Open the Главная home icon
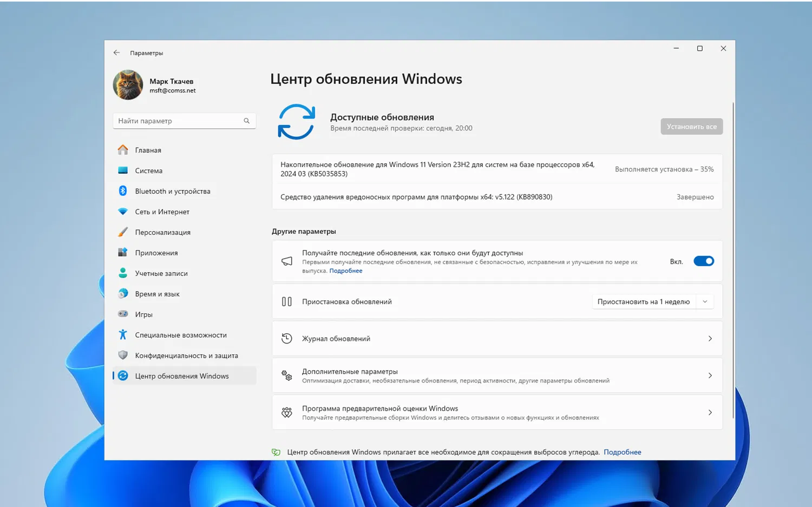This screenshot has width=812, height=507. (x=123, y=150)
